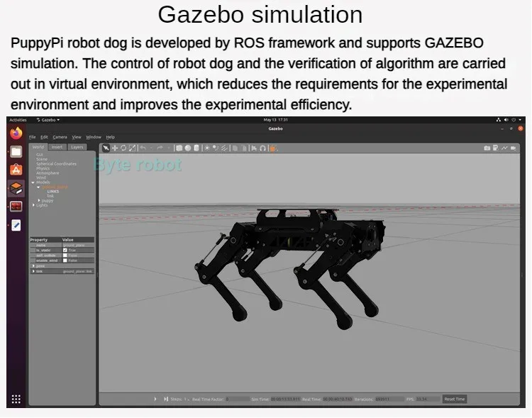
Task: Open the Edit menu
Action: [x=44, y=137]
